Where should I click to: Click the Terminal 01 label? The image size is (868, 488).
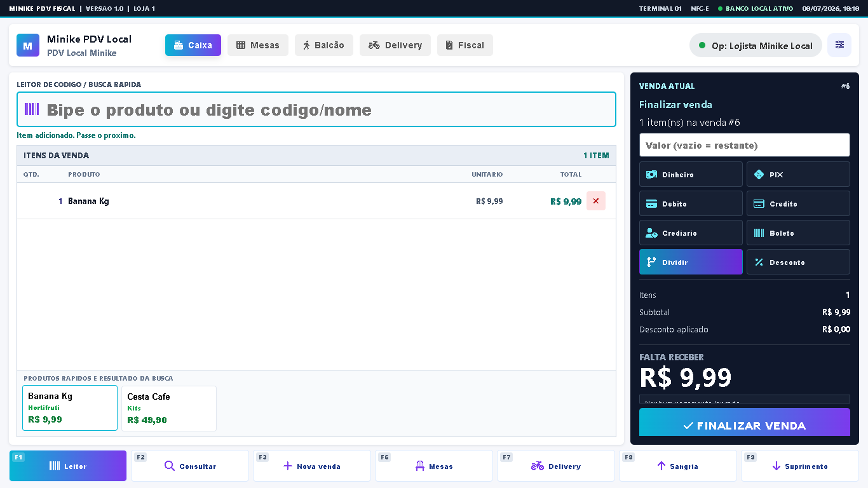[660, 8]
